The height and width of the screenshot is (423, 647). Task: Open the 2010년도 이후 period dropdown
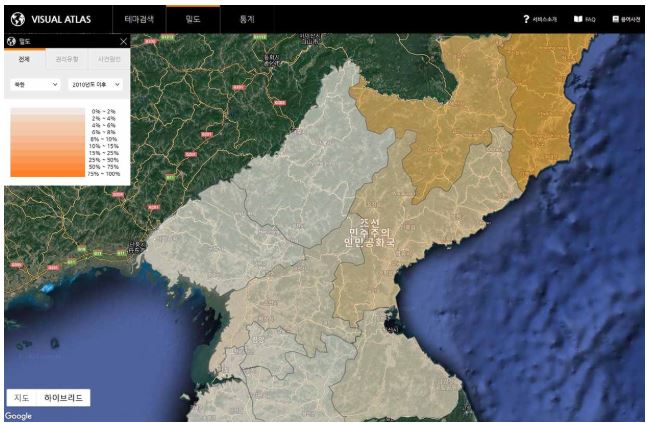95,85
